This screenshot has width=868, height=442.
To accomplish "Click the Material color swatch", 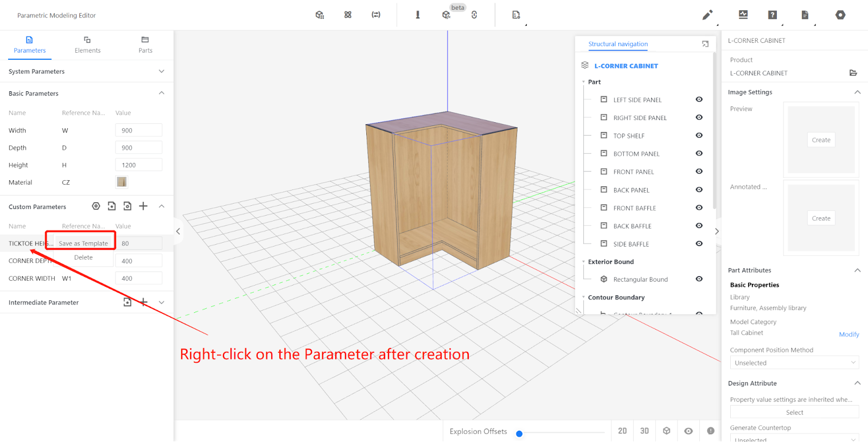I will [x=122, y=182].
